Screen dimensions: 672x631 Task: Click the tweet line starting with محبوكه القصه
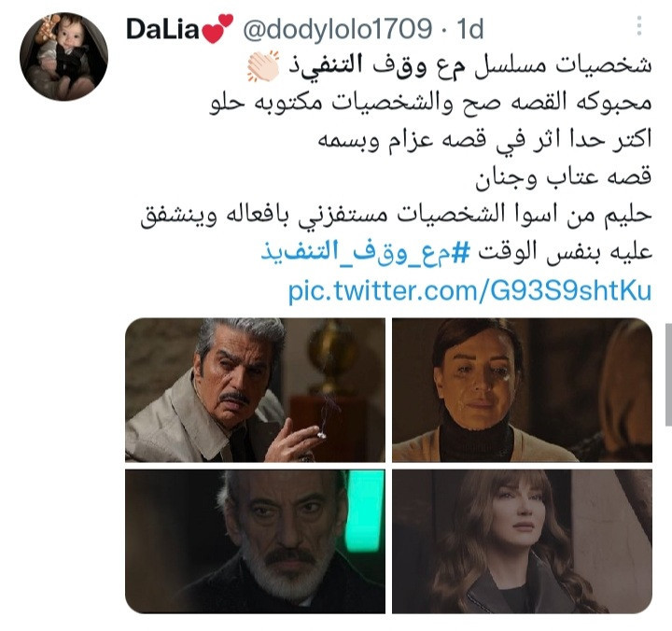pos(430,103)
